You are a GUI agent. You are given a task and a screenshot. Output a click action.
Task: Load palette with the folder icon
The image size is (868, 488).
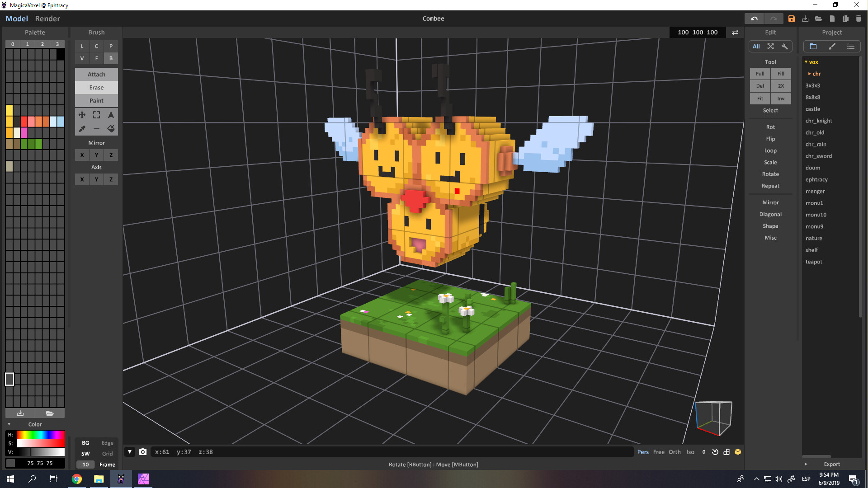pyautogui.click(x=50, y=413)
